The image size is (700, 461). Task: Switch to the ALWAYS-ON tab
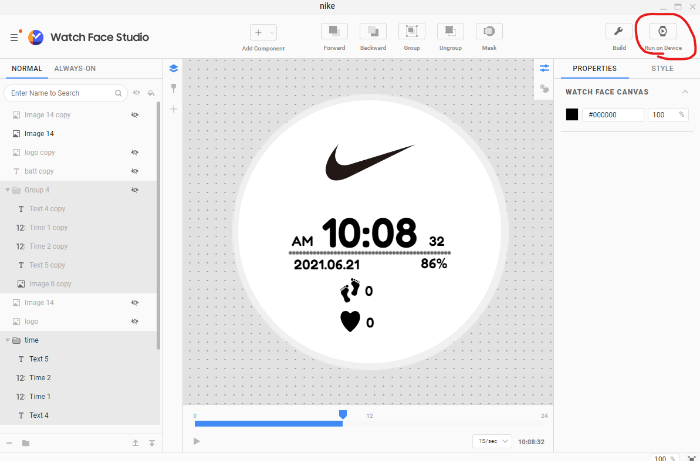point(75,68)
